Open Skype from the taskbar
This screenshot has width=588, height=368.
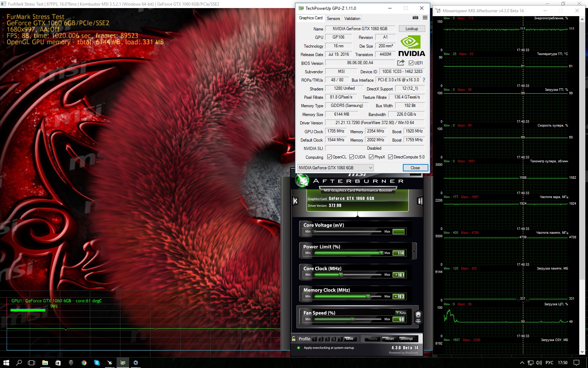pyautogui.click(x=97, y=363)
